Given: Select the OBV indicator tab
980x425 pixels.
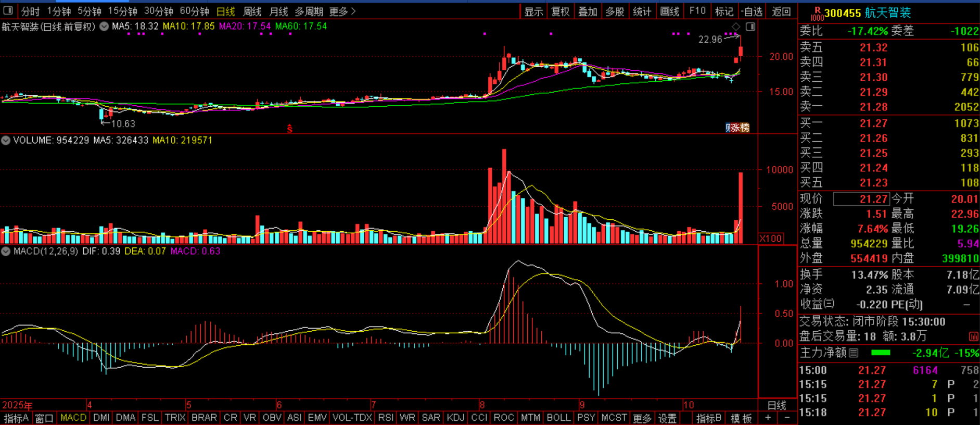Looking at the screenshot, I should (272, 418).
